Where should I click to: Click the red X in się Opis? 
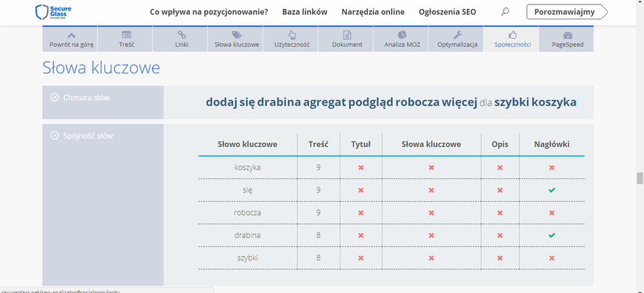pos(500,190)
